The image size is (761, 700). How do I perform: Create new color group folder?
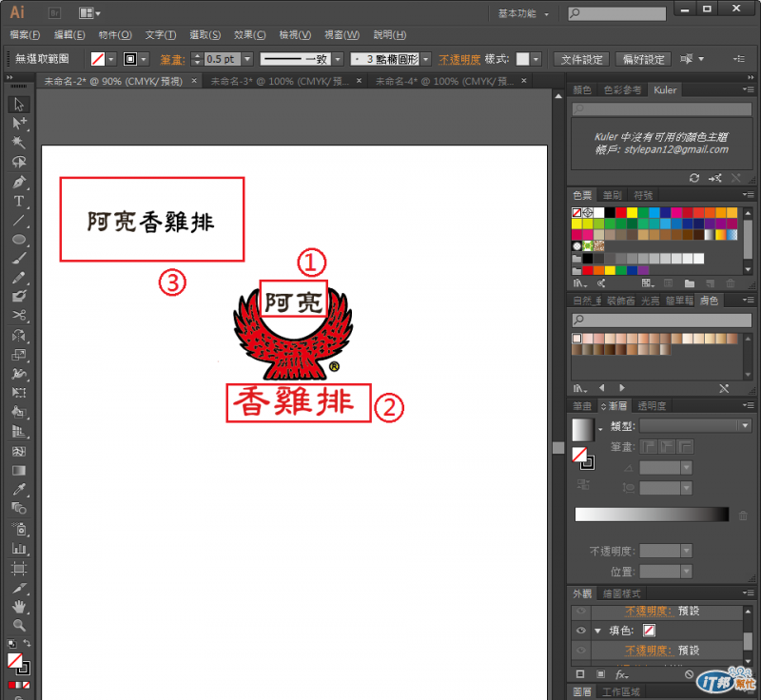point(689,283)
